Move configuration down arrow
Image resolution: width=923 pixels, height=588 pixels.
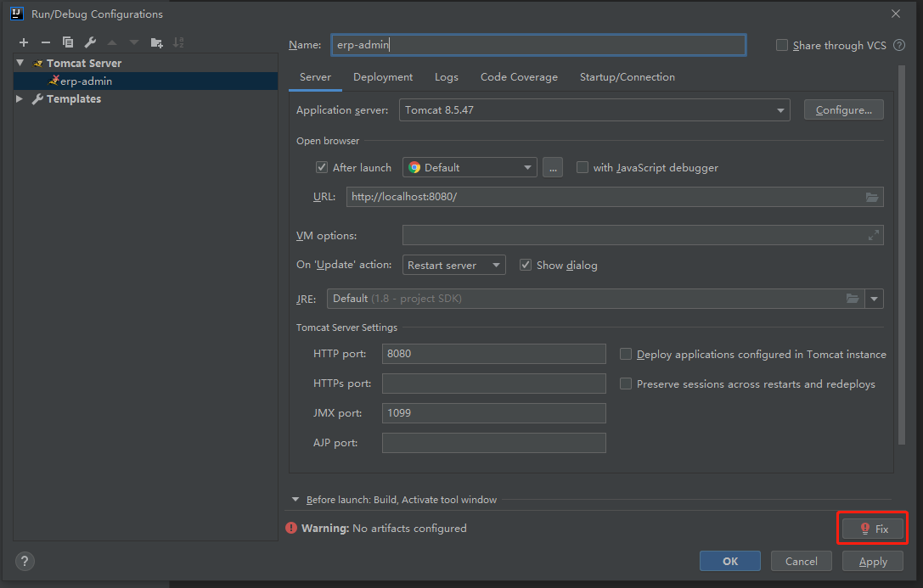coord(134,42)
